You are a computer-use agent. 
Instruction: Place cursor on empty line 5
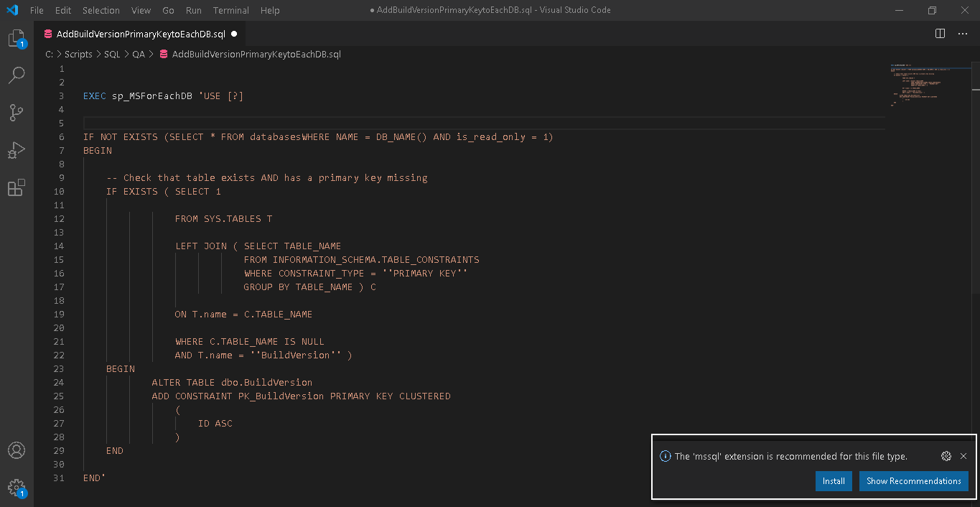pos(287,123)
